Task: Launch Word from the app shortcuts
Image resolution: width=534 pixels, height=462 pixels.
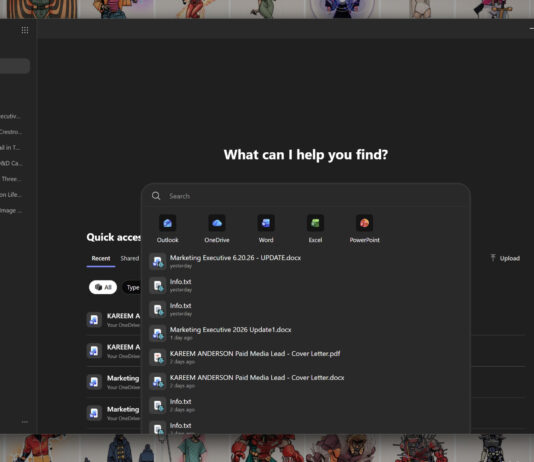Action: click(266, 223)
